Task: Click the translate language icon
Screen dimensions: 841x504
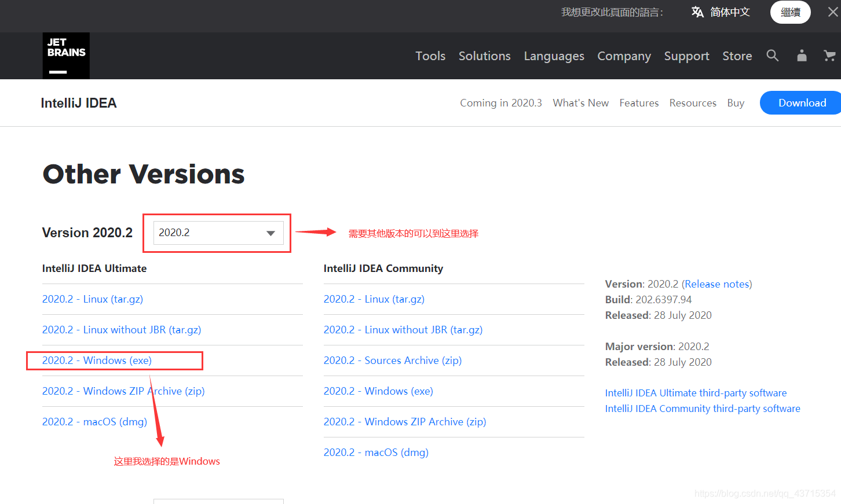Action: [x=697, y=12]
